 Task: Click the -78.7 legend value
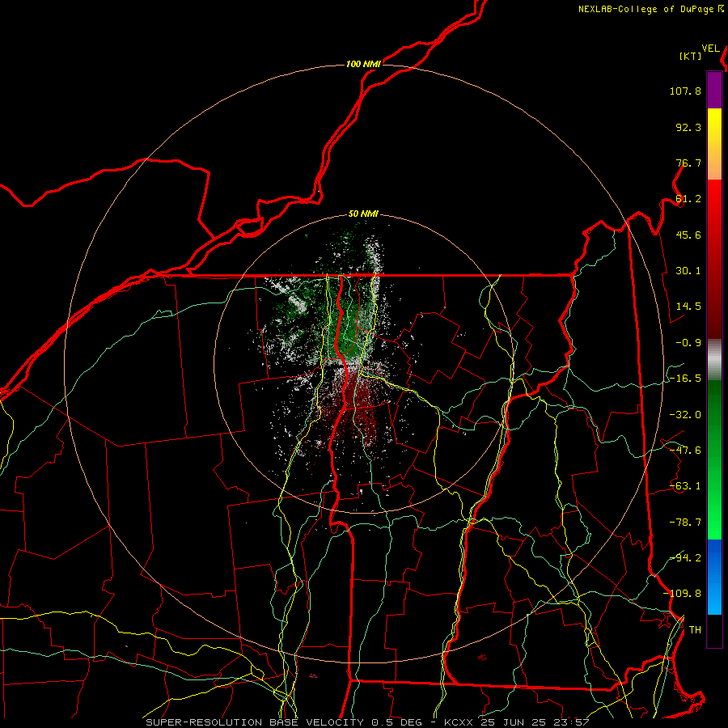[685, 523]
